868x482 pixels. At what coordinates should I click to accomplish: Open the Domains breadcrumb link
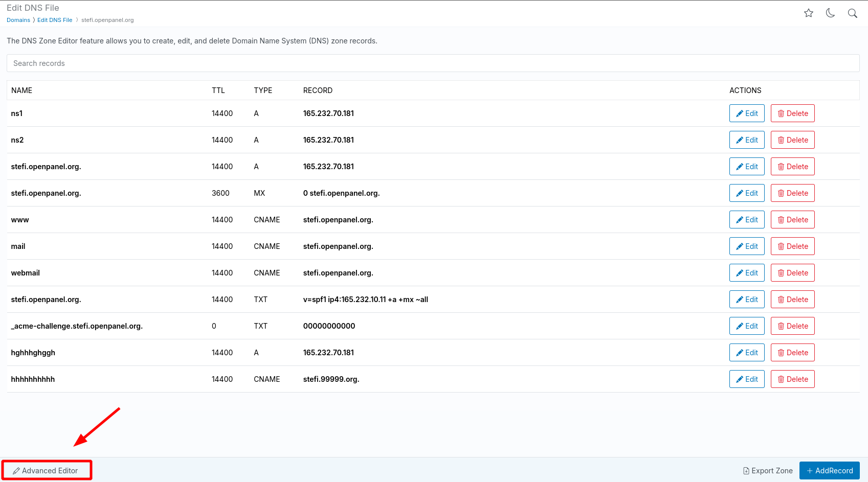(x=18, y=20)
